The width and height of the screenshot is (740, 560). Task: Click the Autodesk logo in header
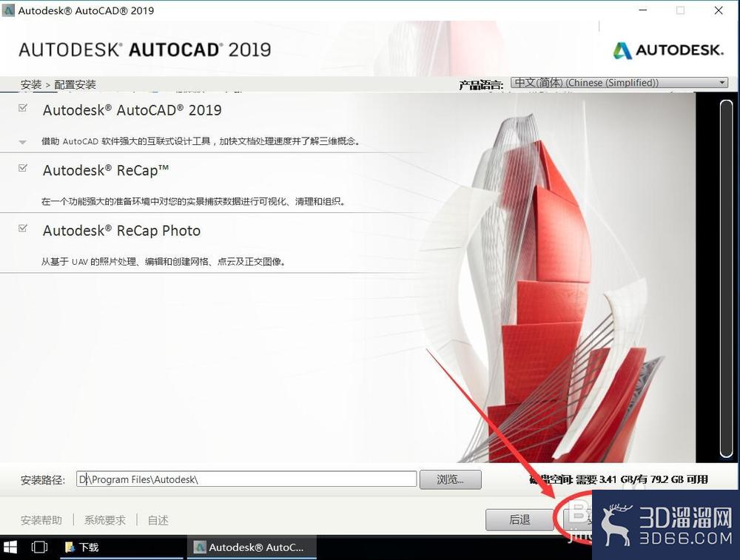(667, 50)
